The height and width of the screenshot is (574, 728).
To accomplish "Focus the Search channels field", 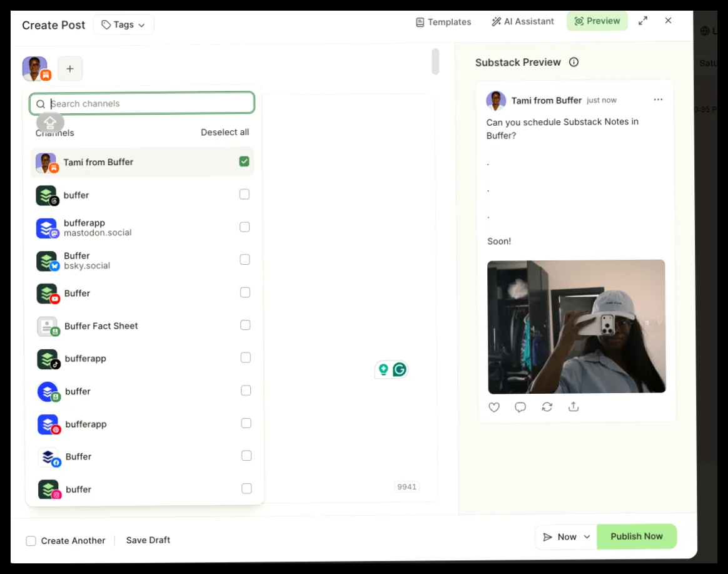I will pos(142,103).
